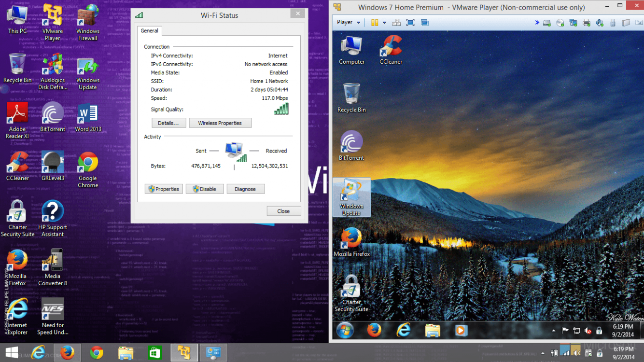Show hidden icons arrow in Windows 7 tray

click(553, 331)
